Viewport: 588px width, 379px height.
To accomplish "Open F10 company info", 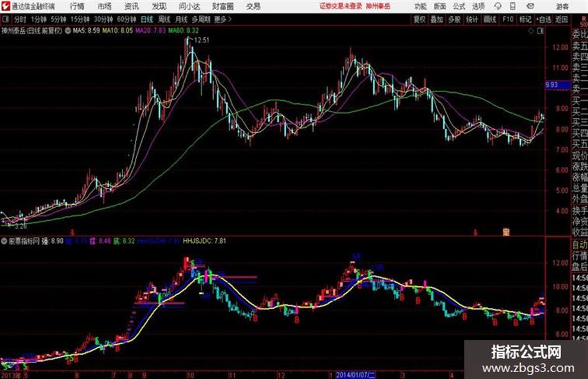I will [508, 19].
